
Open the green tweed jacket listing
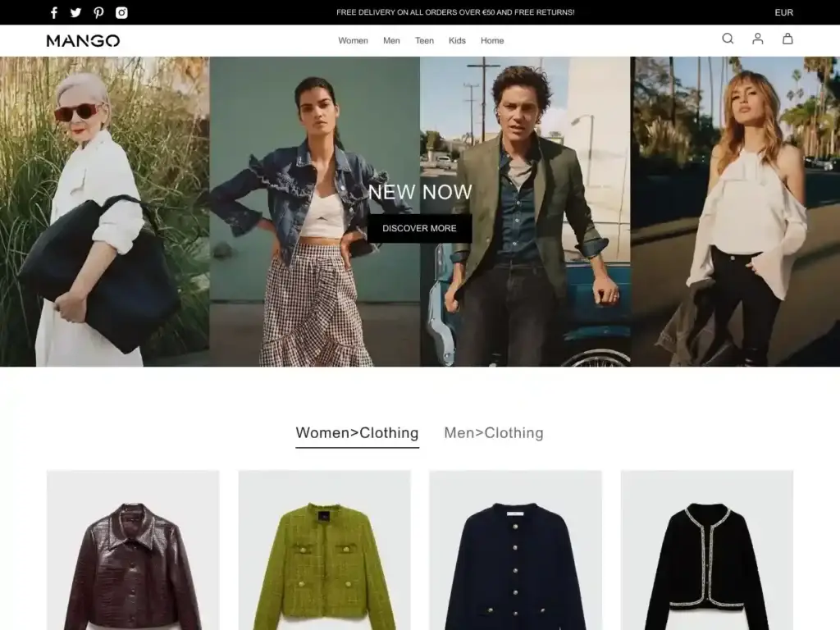click(325, 550)
